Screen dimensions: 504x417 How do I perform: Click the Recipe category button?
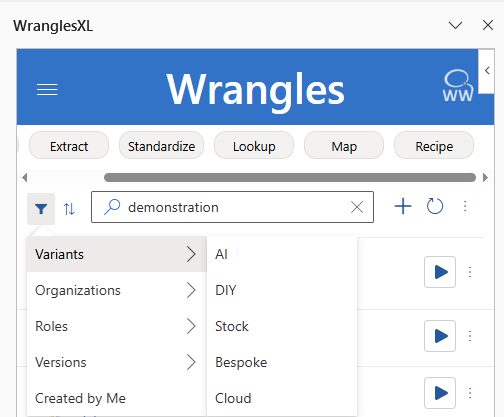tap(434, 146)
